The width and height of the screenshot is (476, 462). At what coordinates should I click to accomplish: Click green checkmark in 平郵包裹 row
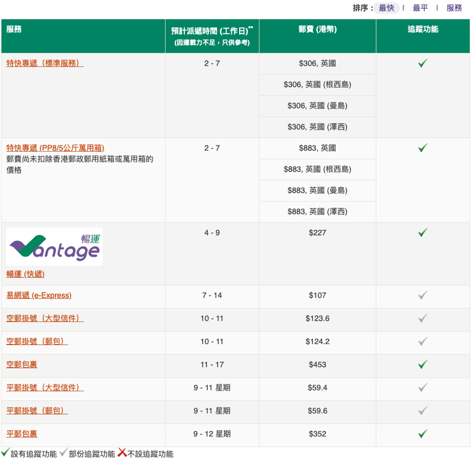click(422, 434)
